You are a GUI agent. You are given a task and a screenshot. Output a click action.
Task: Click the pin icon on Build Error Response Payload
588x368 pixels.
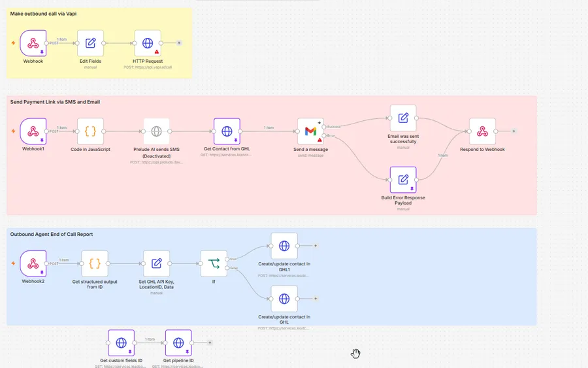412,189
